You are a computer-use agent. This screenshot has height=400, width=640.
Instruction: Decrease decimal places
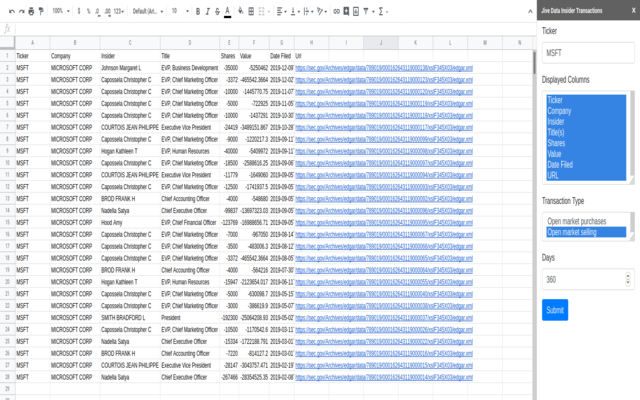98,11
